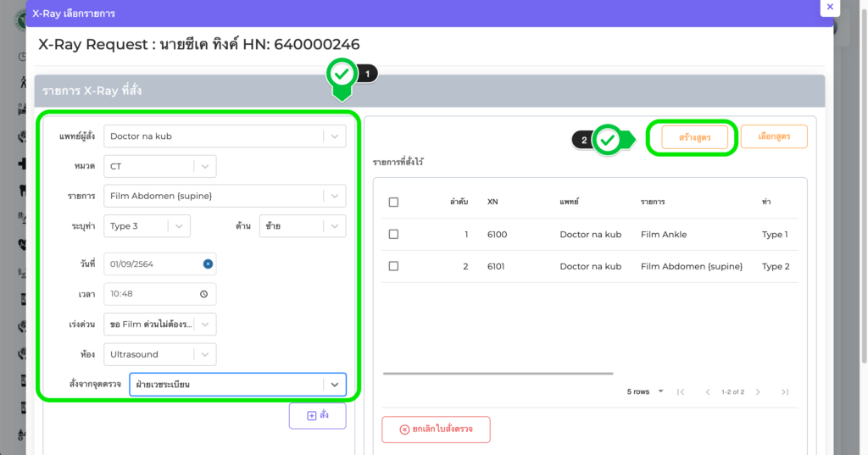Go to the previous page of the table
868x455 pixels.
point(708,392)
